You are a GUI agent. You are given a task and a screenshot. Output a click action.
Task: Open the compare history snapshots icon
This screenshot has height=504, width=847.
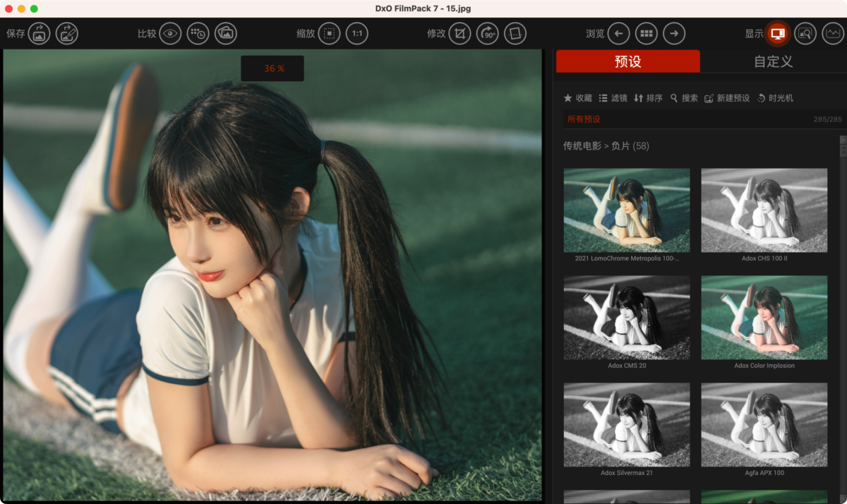(198, 33)
